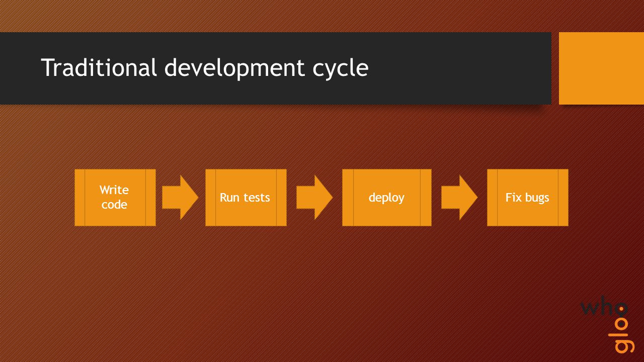The image size is (644, 362).
Task: Click the "who glo" logo in the corner
Action: (607, 326)
